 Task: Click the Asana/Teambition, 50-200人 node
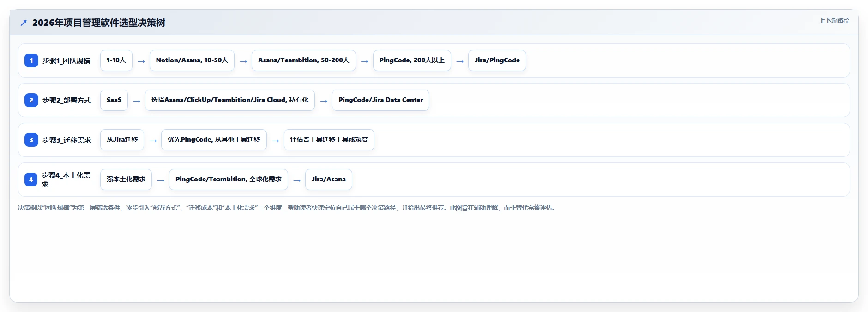click(304, 60)
